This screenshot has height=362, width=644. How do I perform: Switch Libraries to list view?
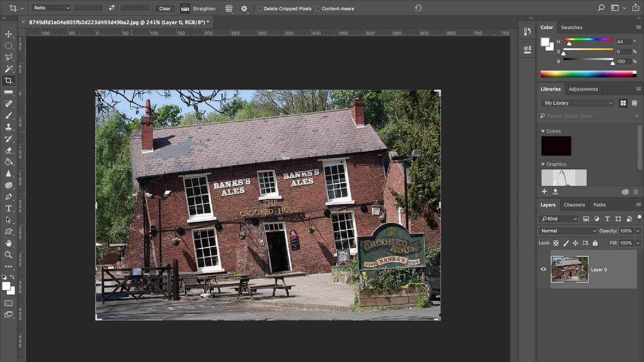click(634, 103)
